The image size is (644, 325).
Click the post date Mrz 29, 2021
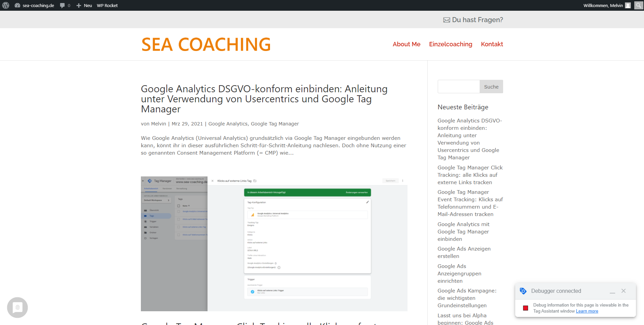(x=187, y=124)
